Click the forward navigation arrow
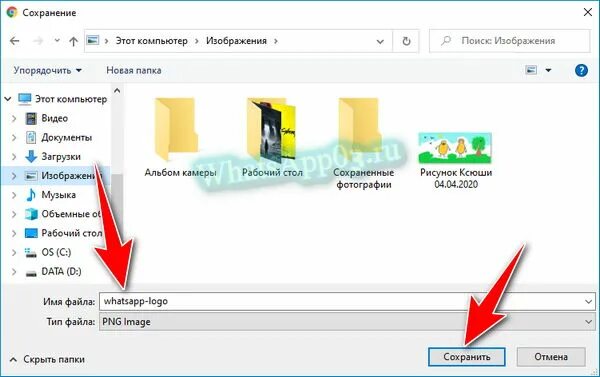Image resolution: width=600 pixels, height=377 pixels. tap(38, 41)
